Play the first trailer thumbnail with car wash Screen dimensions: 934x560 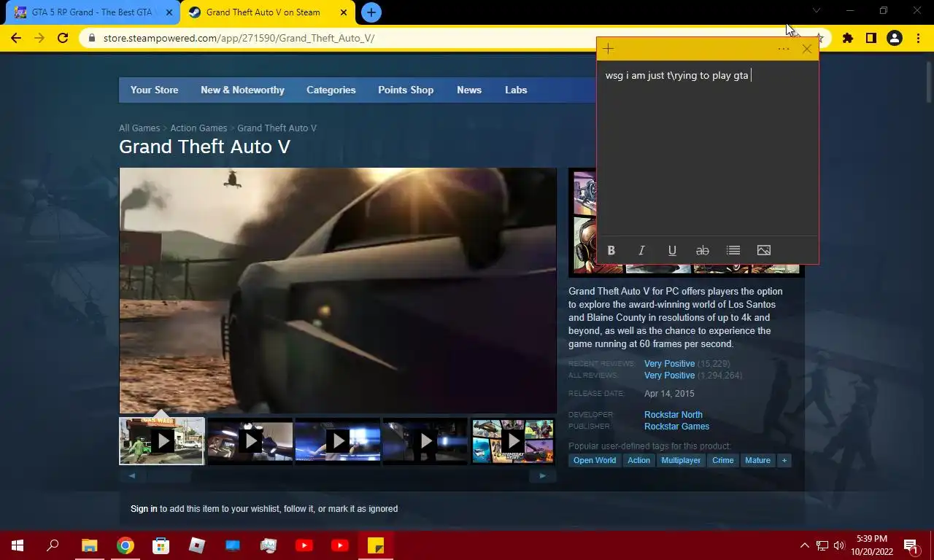coord(162,440)
